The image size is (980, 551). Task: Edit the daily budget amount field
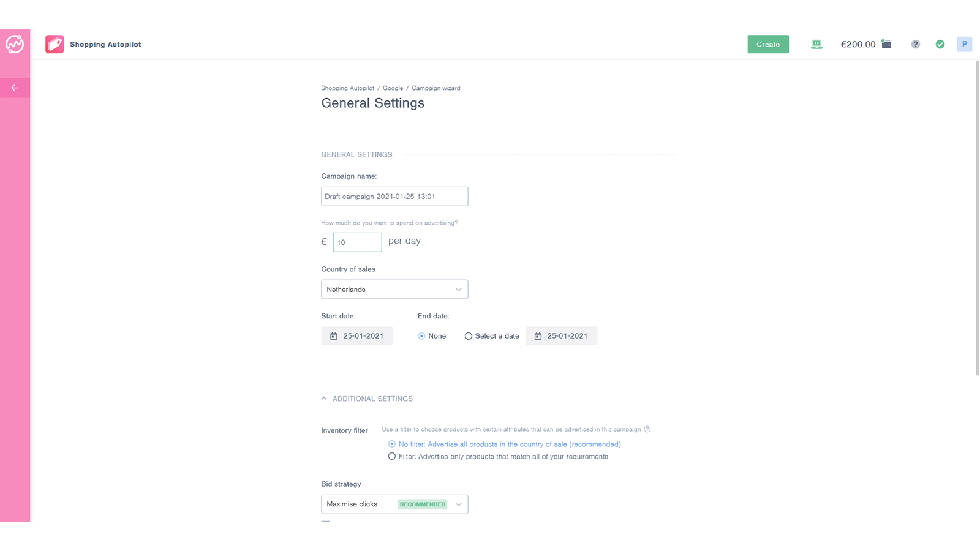tap(357, 242)
